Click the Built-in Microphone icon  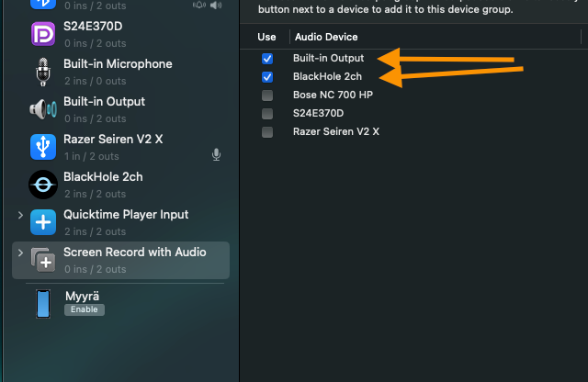[x=43, y=72]
